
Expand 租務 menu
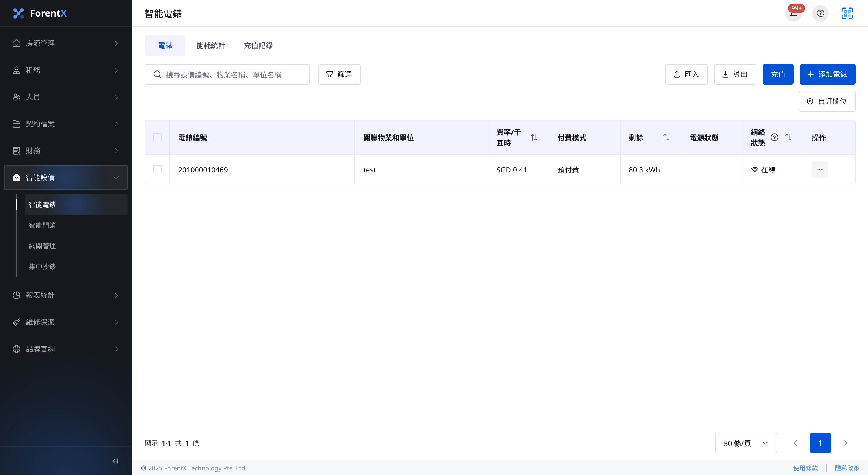[66, 70]
